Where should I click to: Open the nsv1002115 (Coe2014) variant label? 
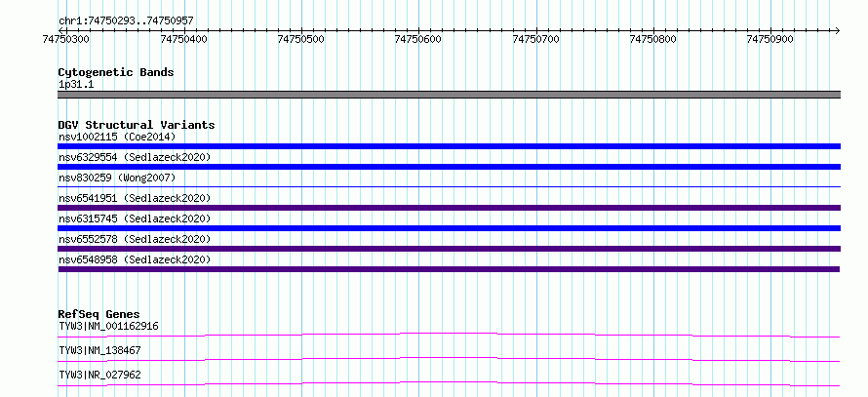pos(117,137)
